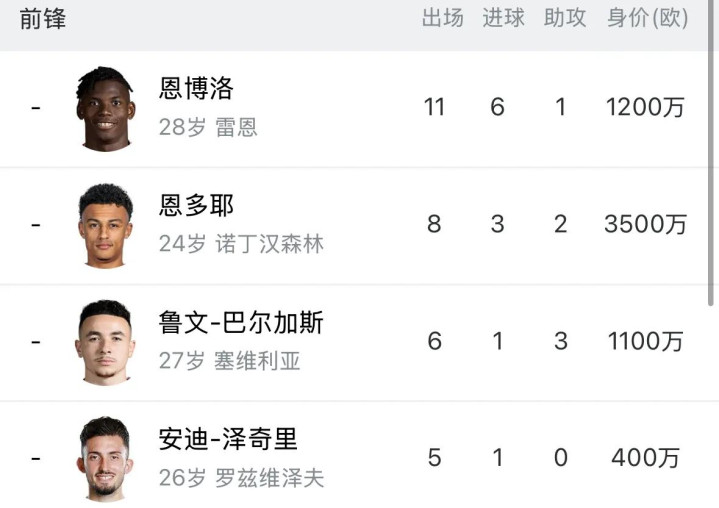Open 鲁文-巴尔加斯's avatar photo

tap(105, 342)
